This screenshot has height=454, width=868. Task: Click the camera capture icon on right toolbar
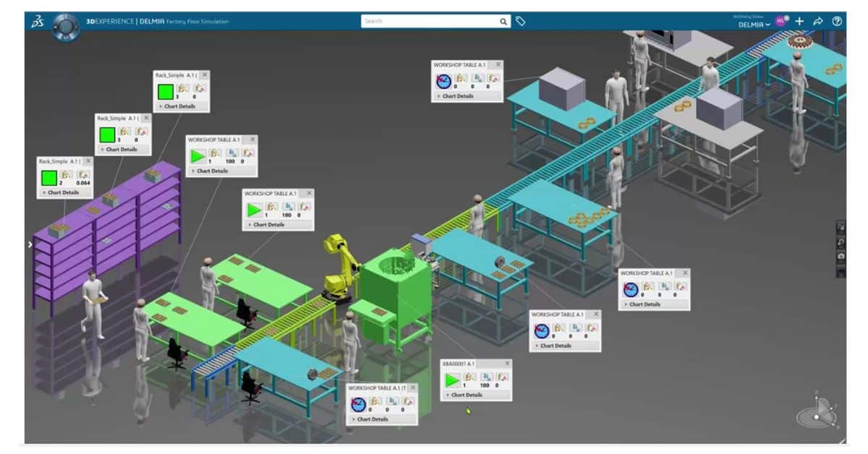[x=841, y=255]
